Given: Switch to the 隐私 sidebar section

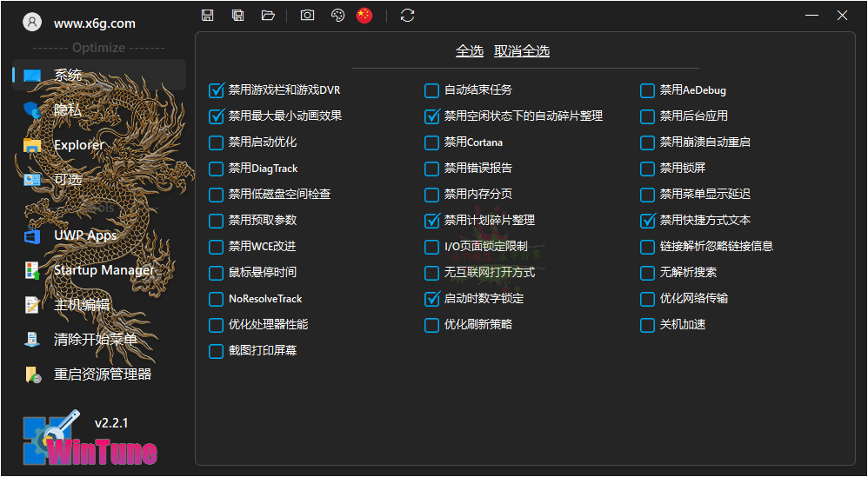Looking at the screenshot, I should pos(68,109).
